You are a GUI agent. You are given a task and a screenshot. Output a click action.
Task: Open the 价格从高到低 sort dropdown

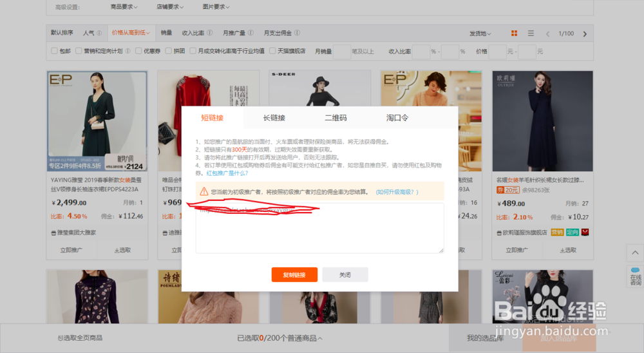131,33
